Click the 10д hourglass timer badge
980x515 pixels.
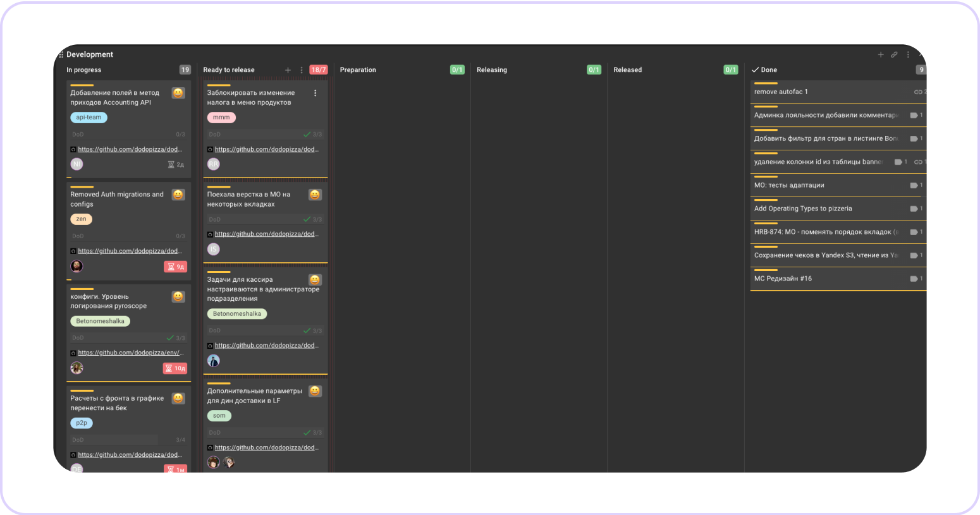coord(176,368)
